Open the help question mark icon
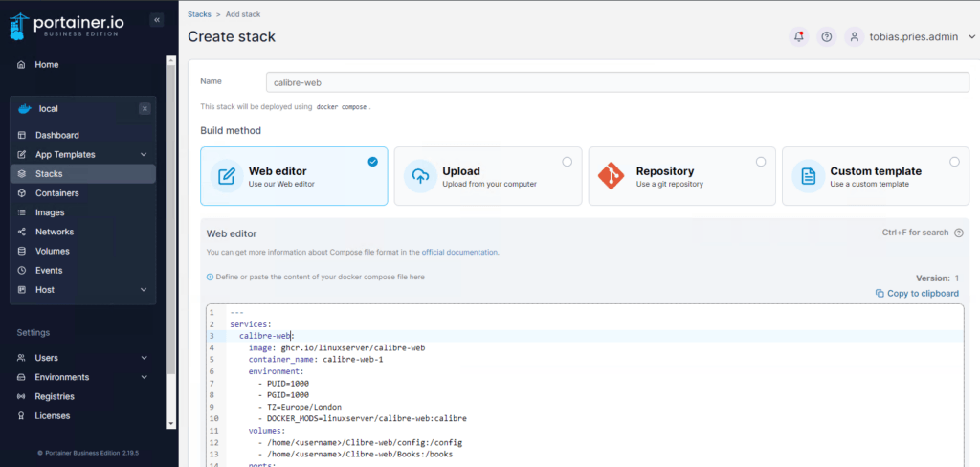The height and width of the screenshot is (467, 980). point(827,37)
